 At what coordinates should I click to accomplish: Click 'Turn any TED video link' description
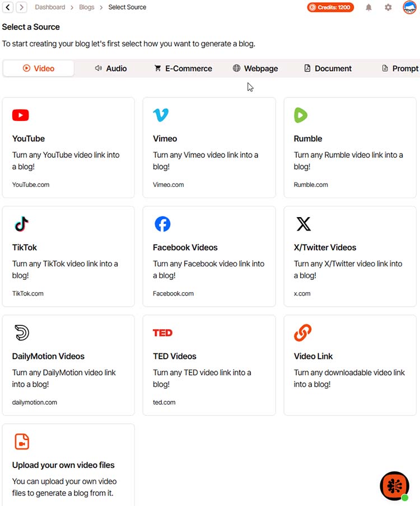pos(202,378)
